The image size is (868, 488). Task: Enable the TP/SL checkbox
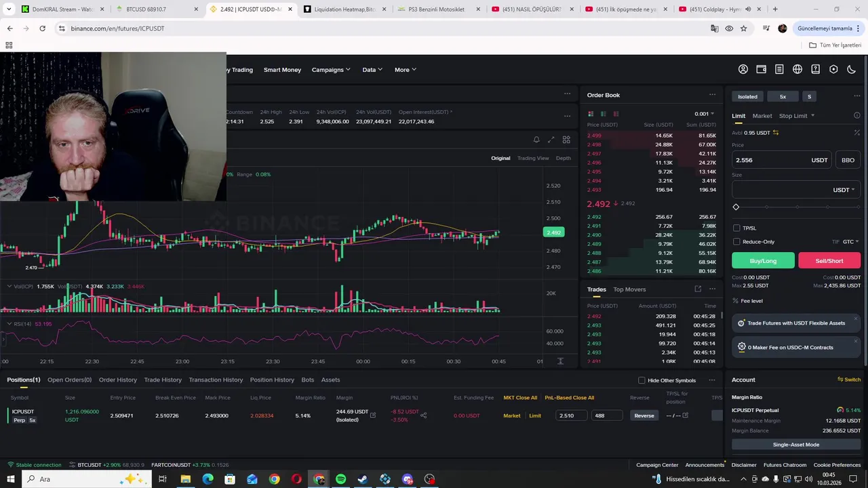736,228
